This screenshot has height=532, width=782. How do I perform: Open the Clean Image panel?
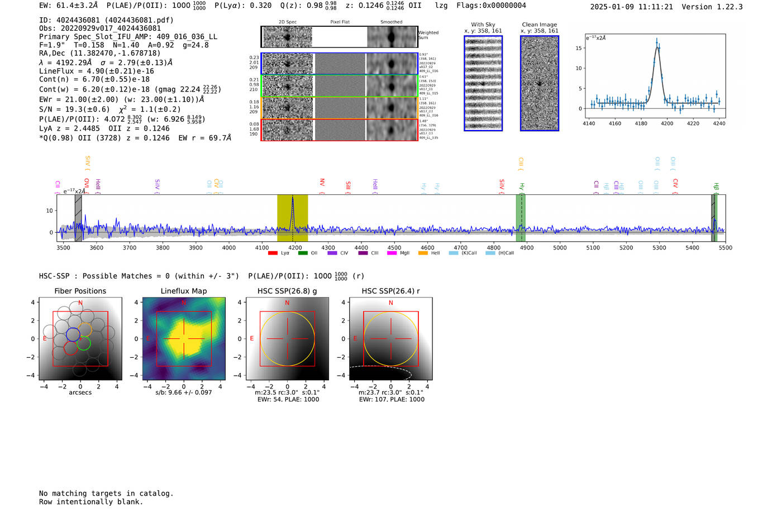click(540, 83)
